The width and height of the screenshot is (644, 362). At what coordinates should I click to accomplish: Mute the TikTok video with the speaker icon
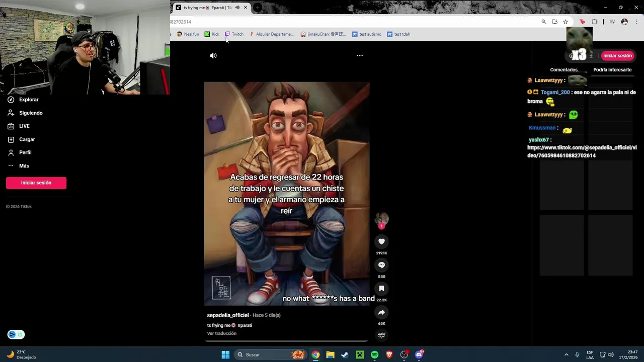tap(213, 56)
